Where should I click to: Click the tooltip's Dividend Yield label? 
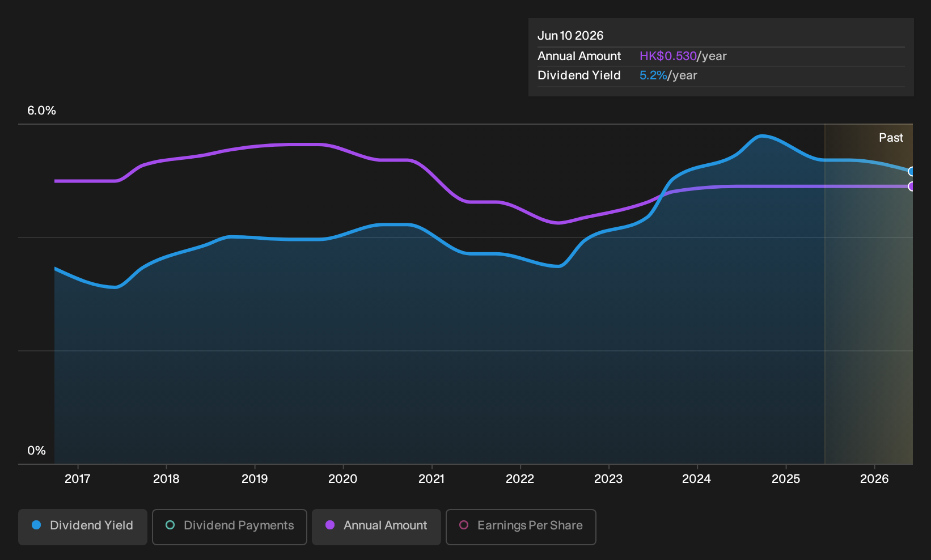579,75
